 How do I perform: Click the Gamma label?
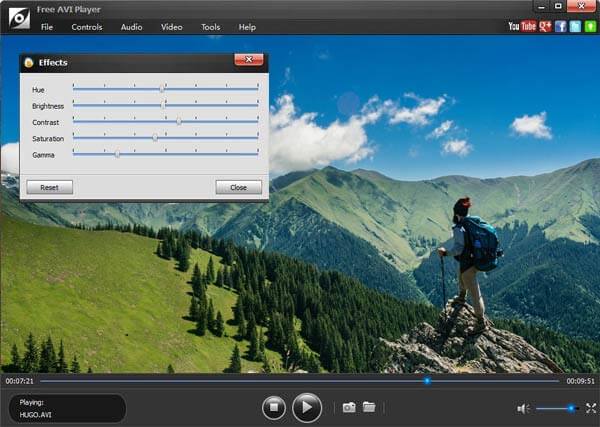[x=43, y=155]
